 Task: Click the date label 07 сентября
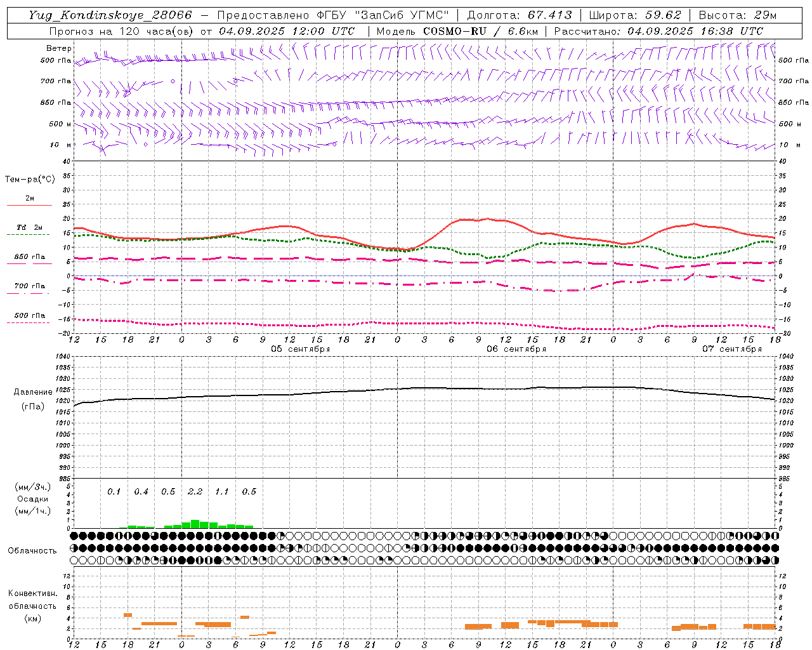tap(732, 349)
